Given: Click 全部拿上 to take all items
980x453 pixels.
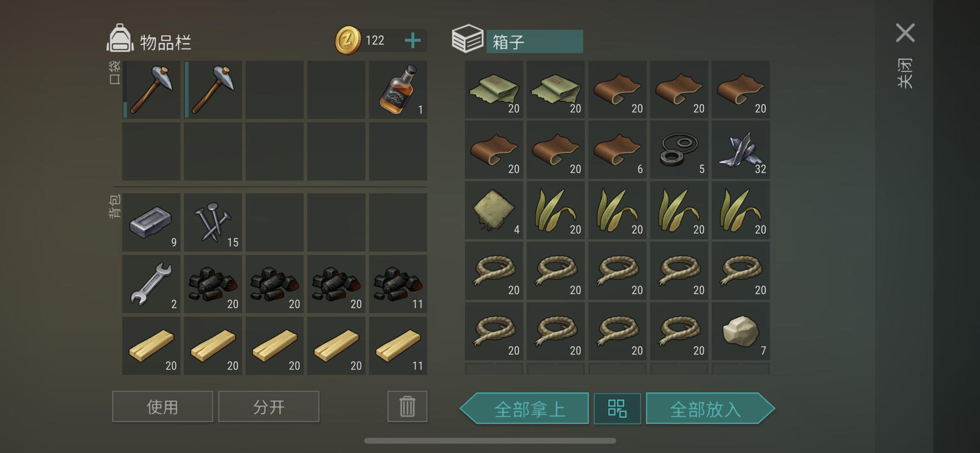Looking at the screenshot, I should point(524,409).
